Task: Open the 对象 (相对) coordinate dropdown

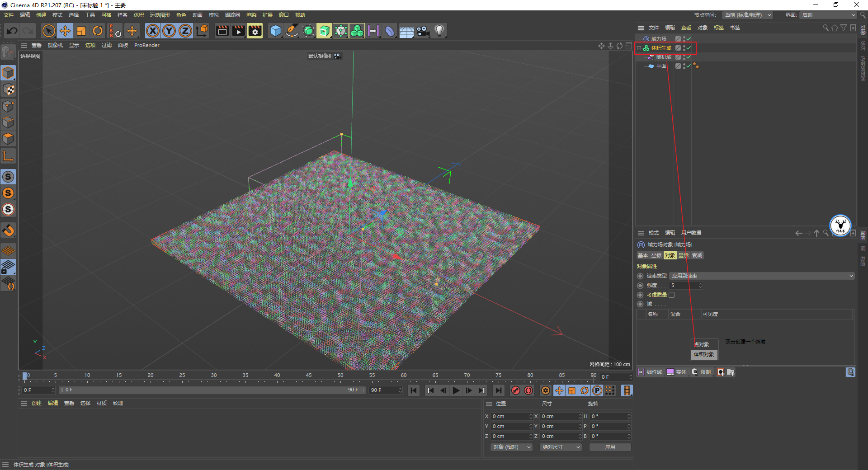Action: coord(511,447)
